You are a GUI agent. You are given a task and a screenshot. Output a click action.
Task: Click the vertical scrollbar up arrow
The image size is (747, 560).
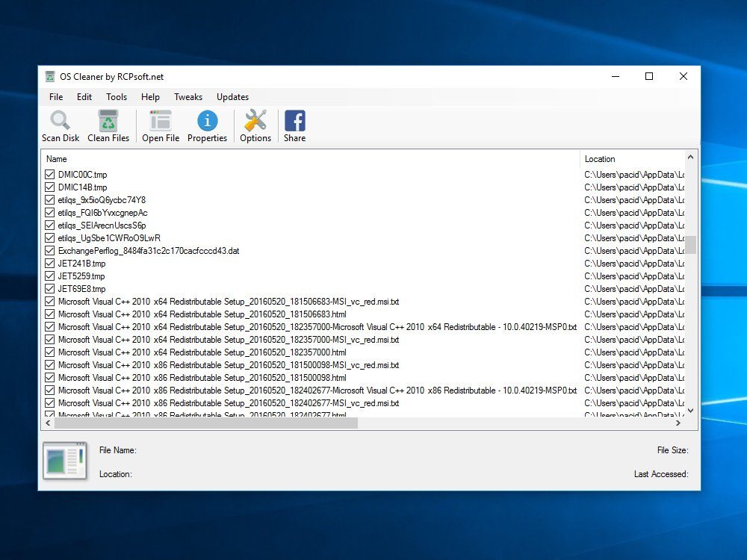coord(691,157)
